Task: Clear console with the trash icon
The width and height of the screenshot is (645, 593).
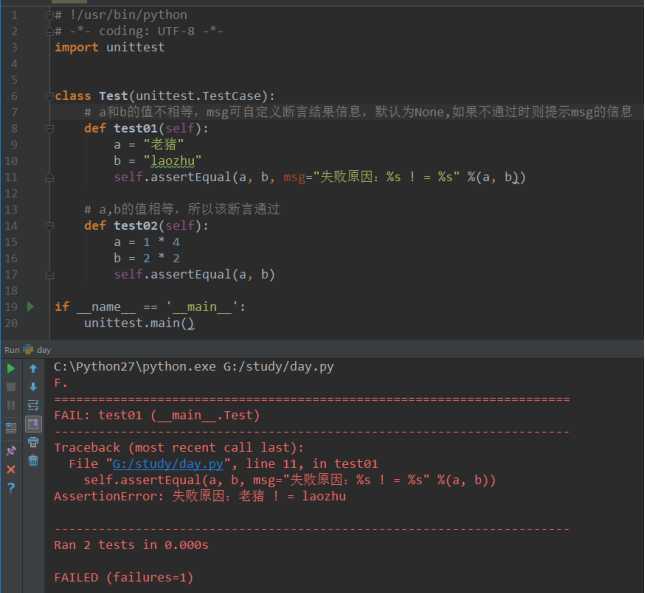Action: pos(33,460)
